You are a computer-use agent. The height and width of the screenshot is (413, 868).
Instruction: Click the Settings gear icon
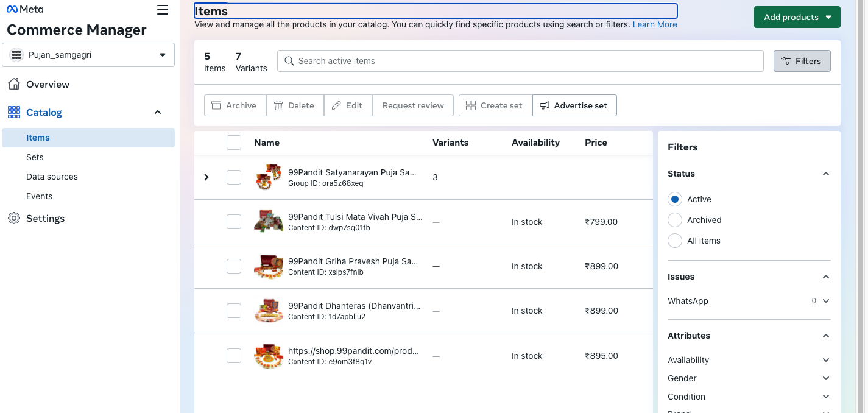coord(14,218)
